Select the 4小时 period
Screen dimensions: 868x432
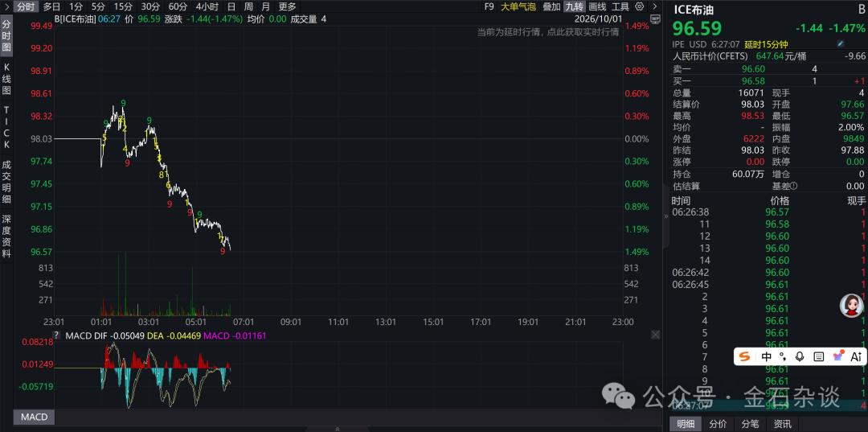click(x=207, y=6)
